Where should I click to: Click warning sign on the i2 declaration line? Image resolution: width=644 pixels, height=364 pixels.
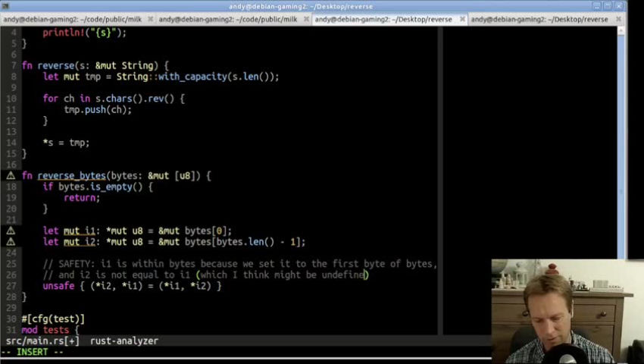(11, 242)
